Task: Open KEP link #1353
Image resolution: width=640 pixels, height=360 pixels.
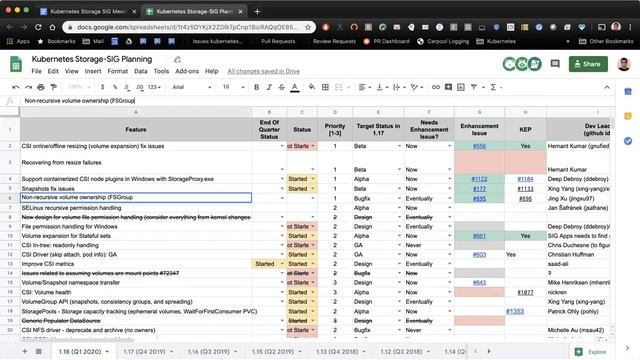Action: pyautogui.click(x=515, y=311)
